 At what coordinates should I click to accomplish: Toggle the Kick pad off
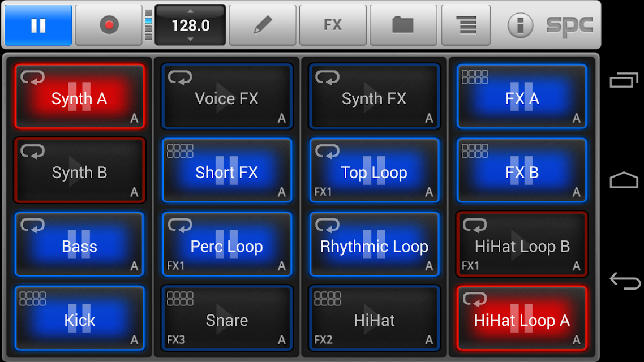[80, 318]
